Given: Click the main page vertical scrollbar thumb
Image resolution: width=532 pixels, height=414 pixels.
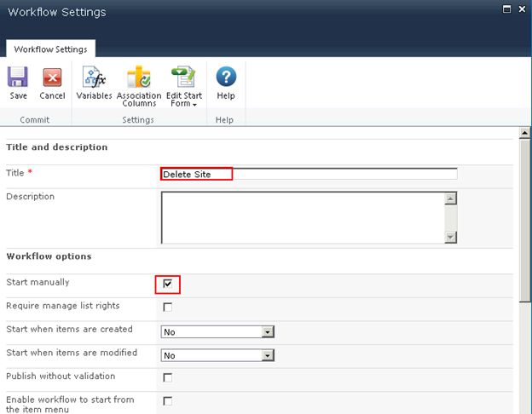Looking at the screenshot, I should [524, 221].
